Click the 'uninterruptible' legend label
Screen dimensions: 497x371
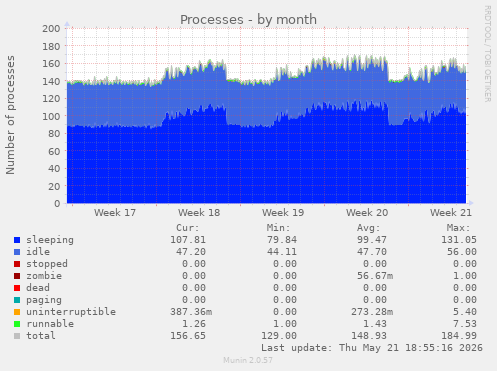(71, 312)
